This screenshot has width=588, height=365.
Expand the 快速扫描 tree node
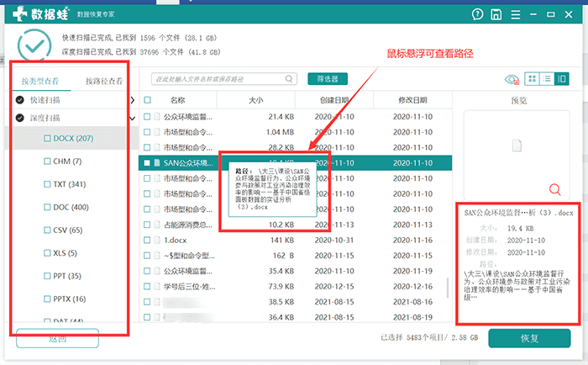point(133,99)
